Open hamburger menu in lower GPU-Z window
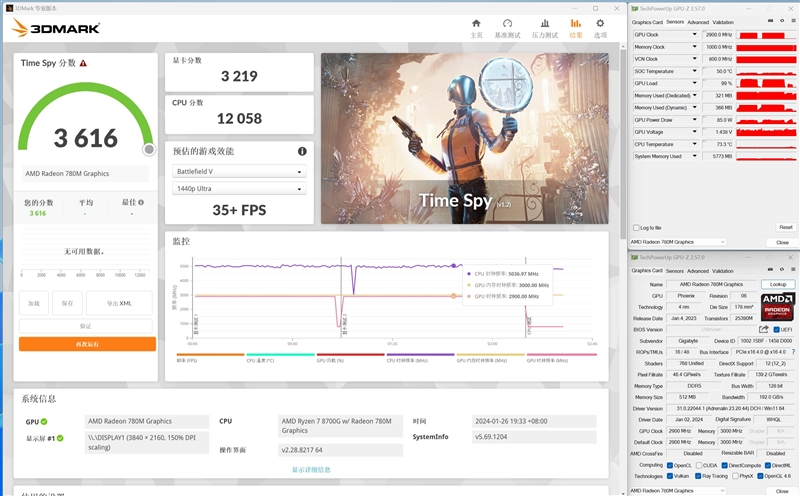This screenshot has height=496, width=800. pyautogui.click(x=793, y=269)
